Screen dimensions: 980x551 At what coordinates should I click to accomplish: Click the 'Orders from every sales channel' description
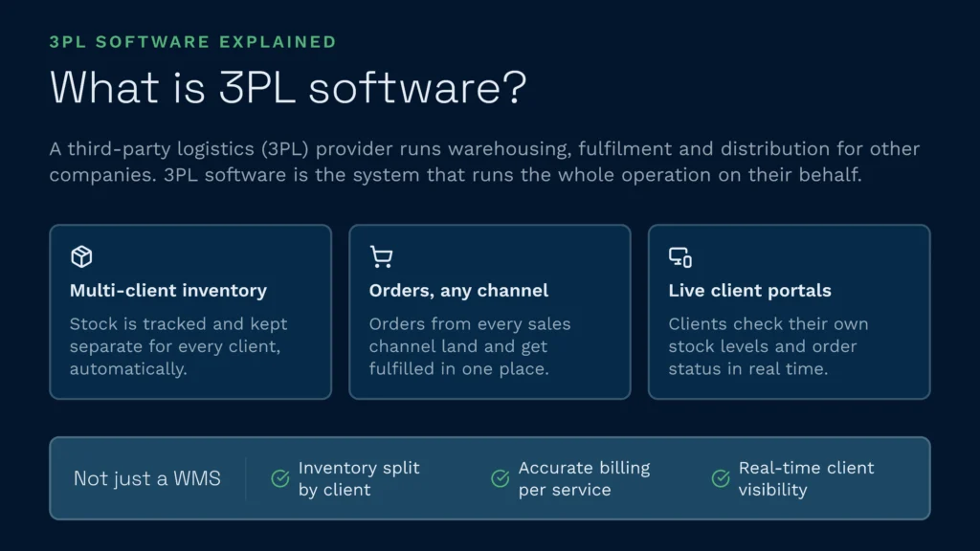pyautogui.click(x=469, y=346)
